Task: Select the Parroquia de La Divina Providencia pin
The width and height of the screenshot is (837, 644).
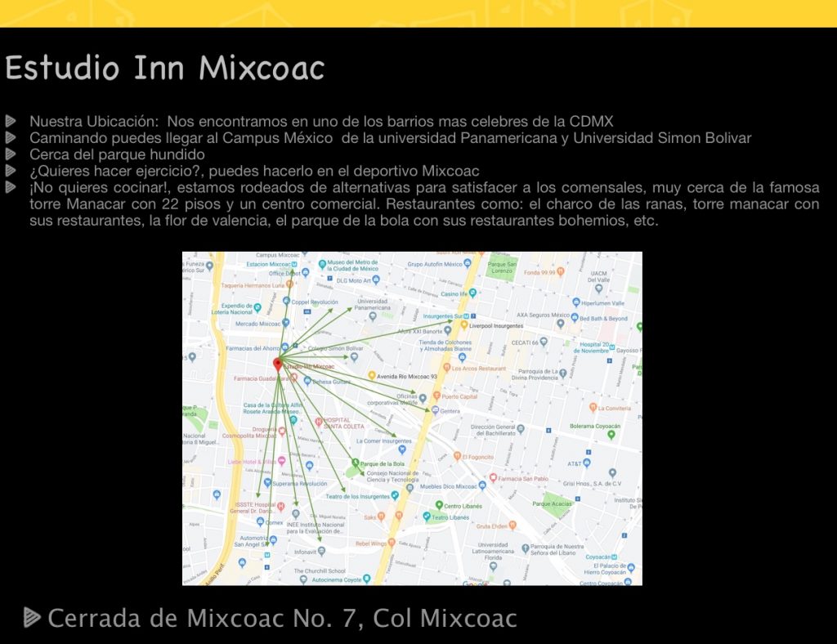Action: (x=562, y=374)
